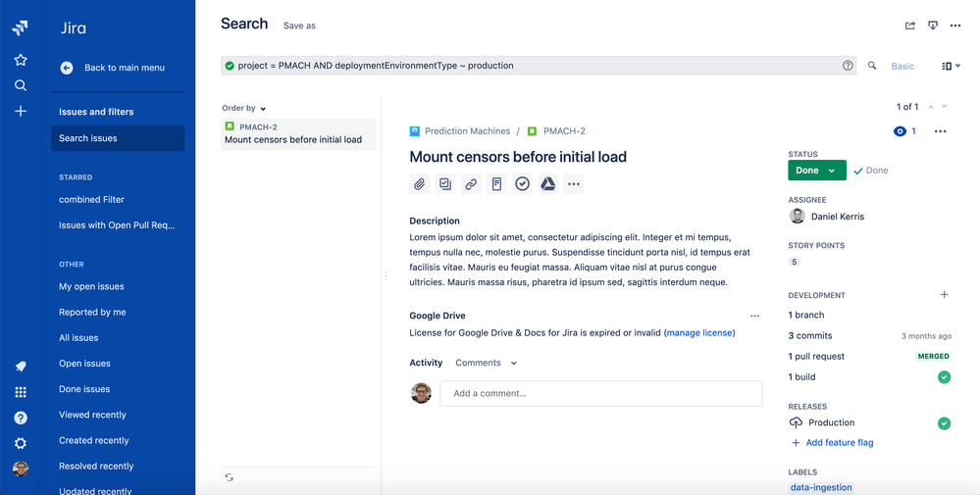Open the Done status dropdown
The image size is (980, 495).
817,171
